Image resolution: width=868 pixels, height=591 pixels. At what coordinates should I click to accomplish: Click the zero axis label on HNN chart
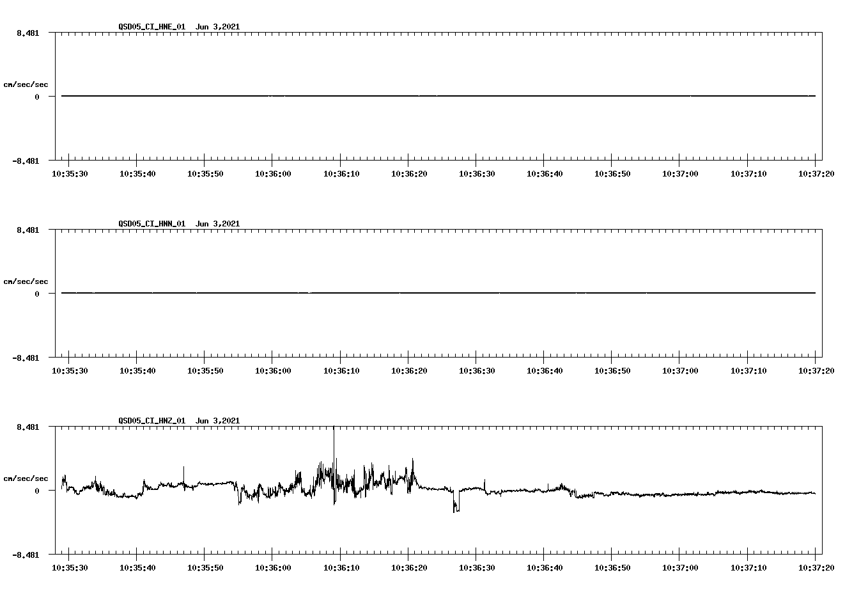37,294
